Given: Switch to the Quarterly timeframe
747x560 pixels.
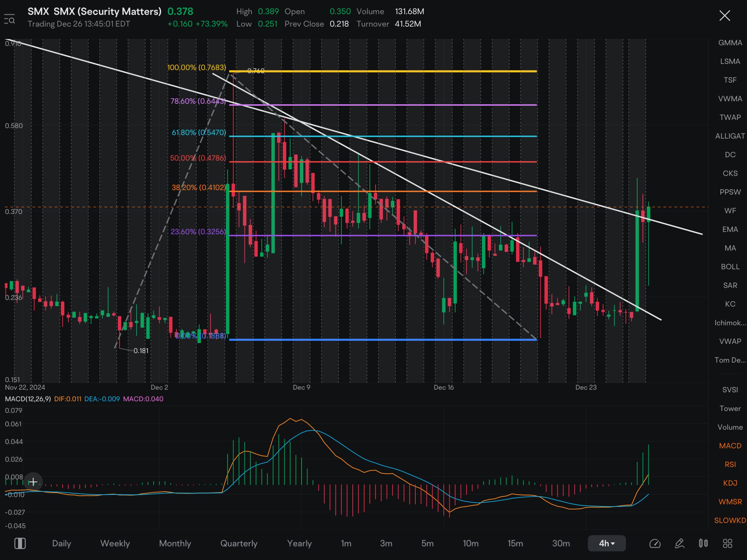Looking at the screenshot, I should [x=239, y=543].
